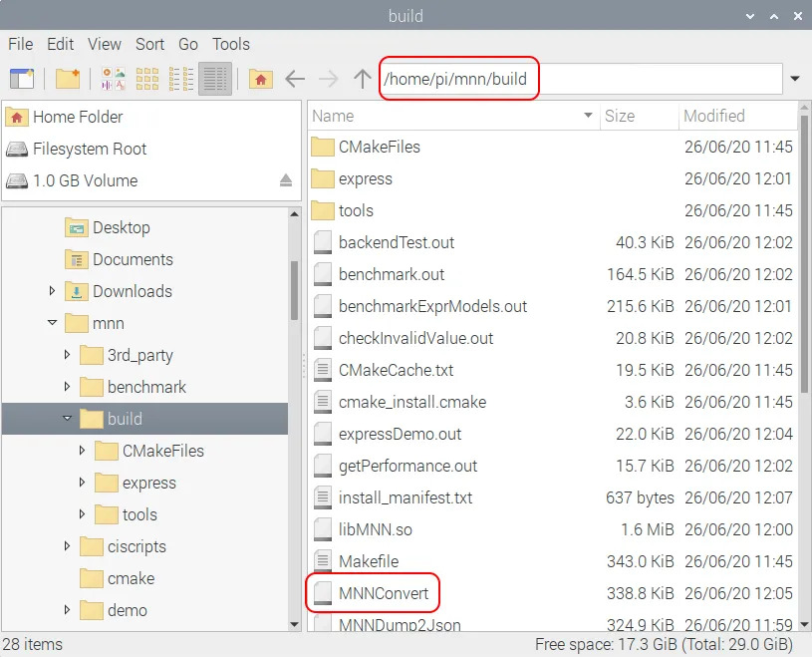The image size is (812, 657).
Task: Select detailed list view button
Action: pos(215,79)
